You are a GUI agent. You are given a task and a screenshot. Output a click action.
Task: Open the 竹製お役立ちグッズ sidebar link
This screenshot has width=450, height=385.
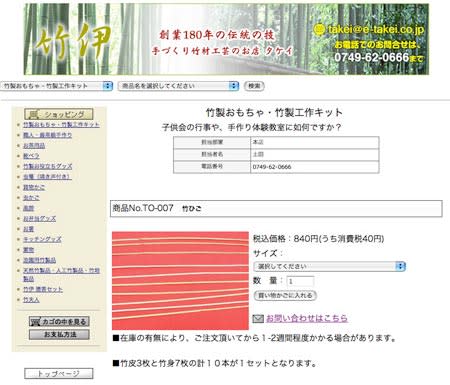pos(48,166)
